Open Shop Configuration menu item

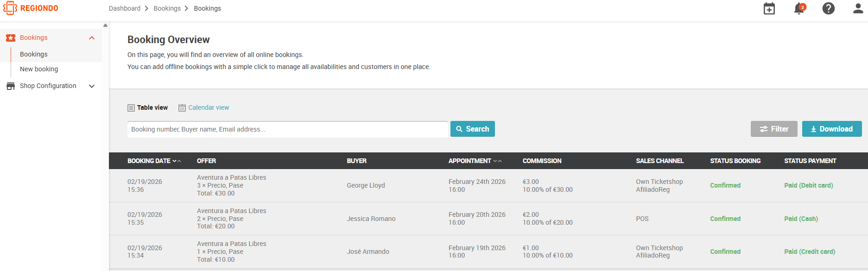(x=48, y=86)
